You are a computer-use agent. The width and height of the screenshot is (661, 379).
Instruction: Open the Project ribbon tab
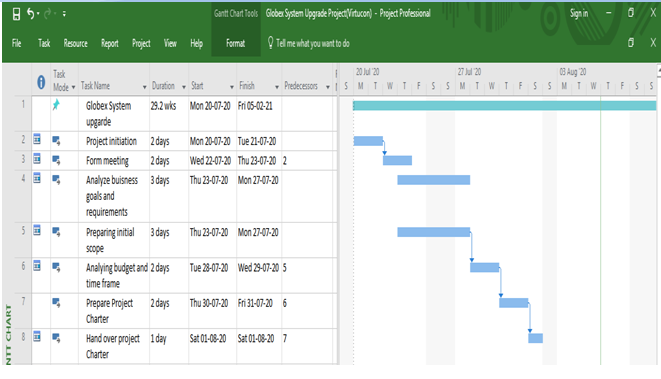point(141,43)
